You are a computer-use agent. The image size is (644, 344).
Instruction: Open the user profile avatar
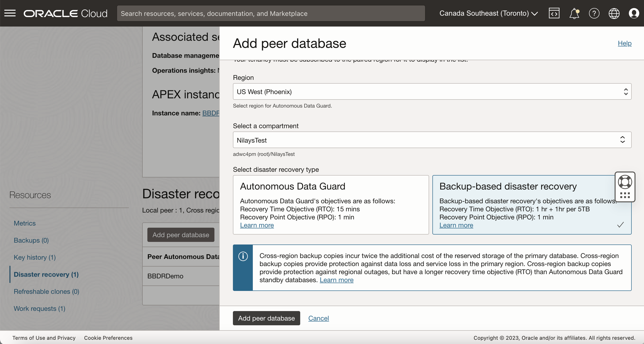pyautogui.click(x=634, y=13)
